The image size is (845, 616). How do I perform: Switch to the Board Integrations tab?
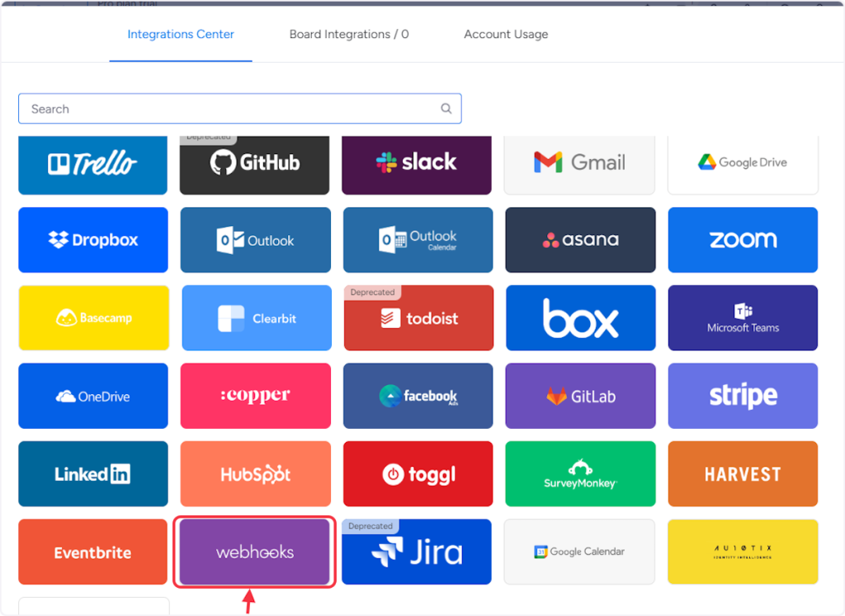[349, 35]
